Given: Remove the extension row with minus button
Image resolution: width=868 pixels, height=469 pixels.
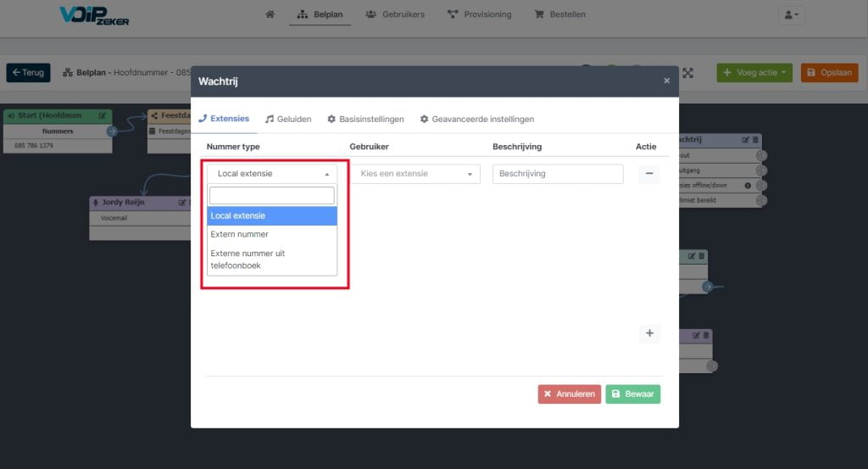Looking at the screenshot, I should (x=649, y=174).
